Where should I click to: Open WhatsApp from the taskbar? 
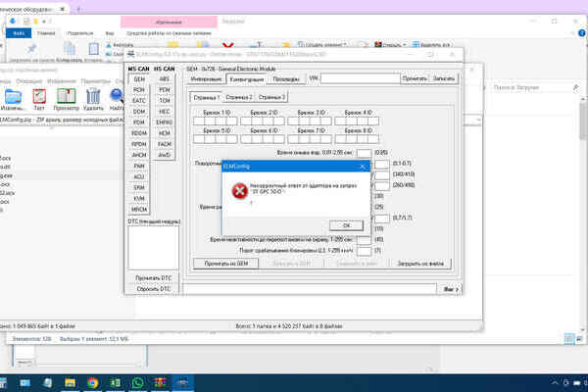[x=137, y=382]
